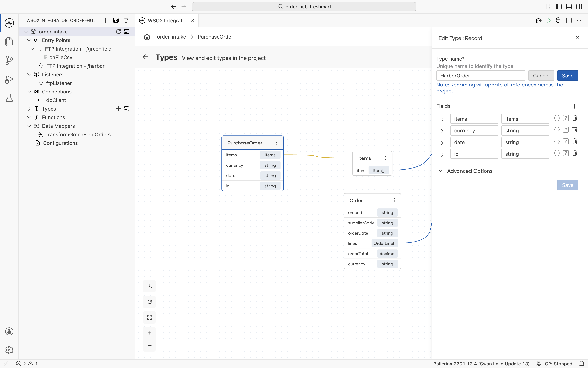This screenshot has width=588, height=368.
Task: Click the fit-to-screen icon on canvas
Action: (150, 317)
